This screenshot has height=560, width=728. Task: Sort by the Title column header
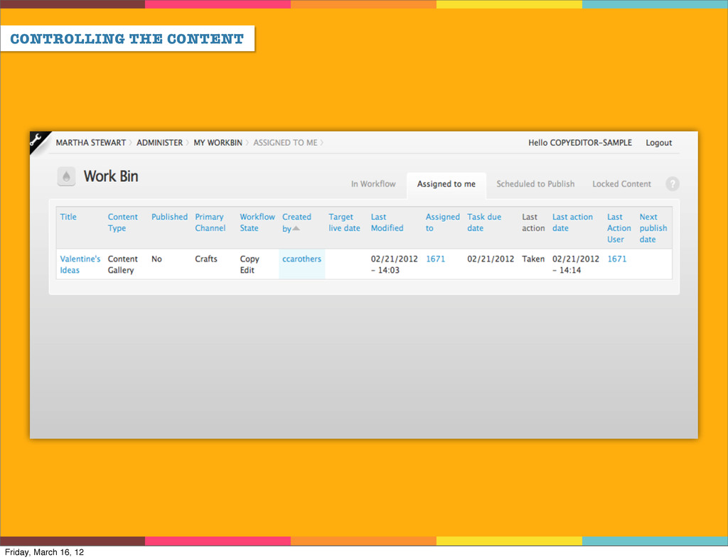(68, 217)
